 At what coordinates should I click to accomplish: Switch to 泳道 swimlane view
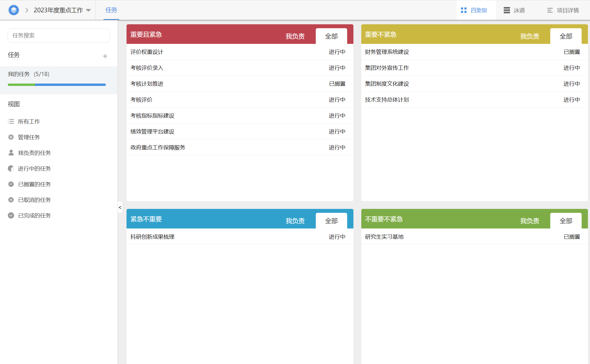[x=514, y=10]
